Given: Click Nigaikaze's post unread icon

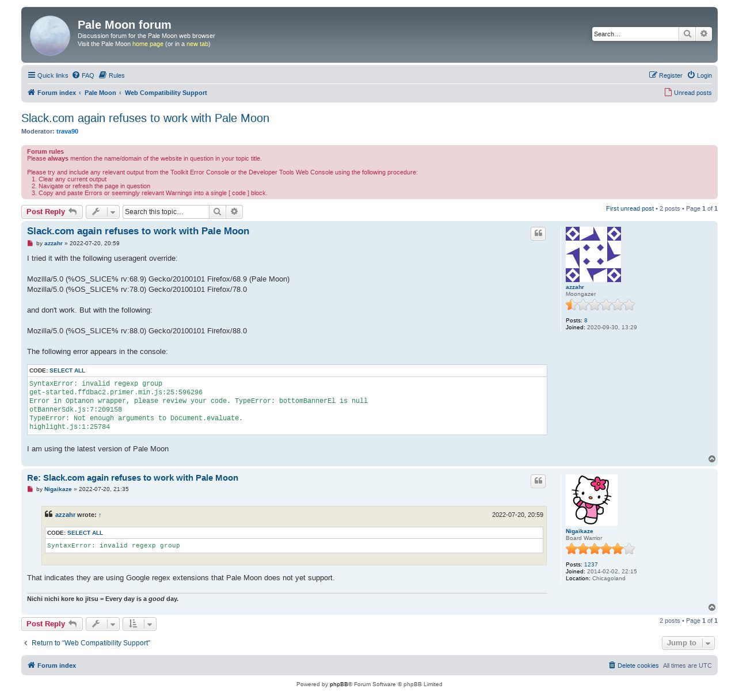Looking at the screenshot, I should tap(31, 489).
